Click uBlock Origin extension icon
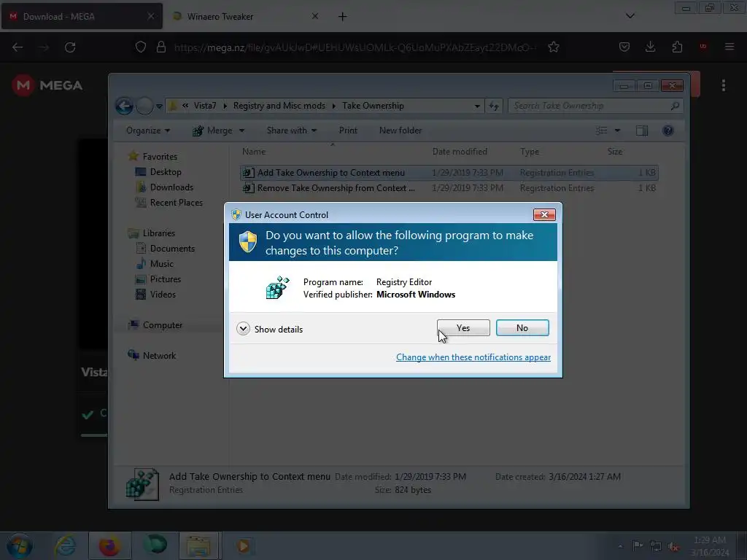This screenshot has height=560, width=747. pyautogui.click(x=703, y=47)
